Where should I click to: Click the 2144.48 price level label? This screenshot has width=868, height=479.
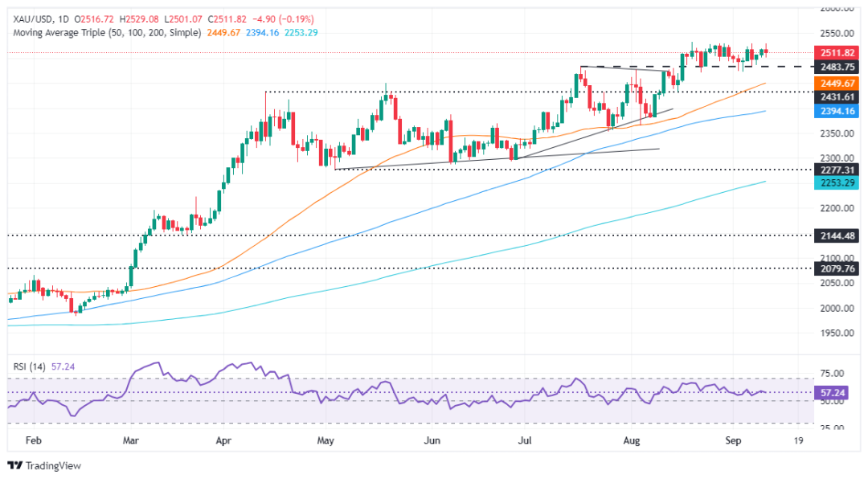[x=837, y=235]
